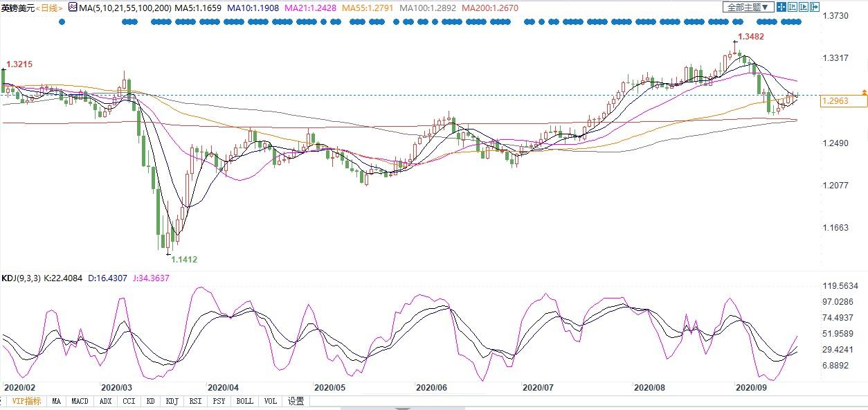Click the orange arrow marker above price tag

(864, 91)
